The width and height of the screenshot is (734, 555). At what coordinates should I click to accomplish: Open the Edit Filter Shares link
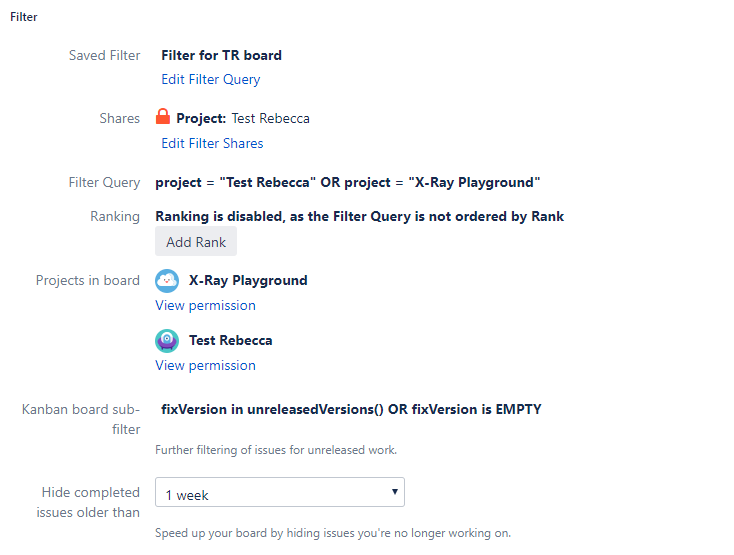(212, 143)
